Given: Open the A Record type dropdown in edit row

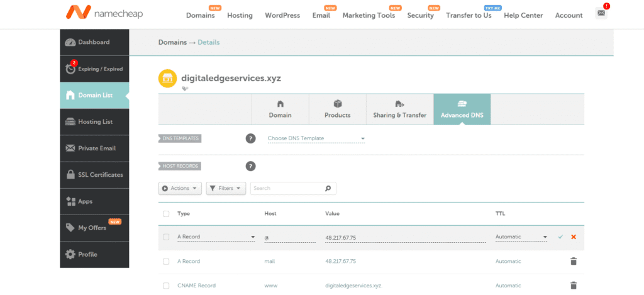Looking at the screenshot, I should (216, 237).
